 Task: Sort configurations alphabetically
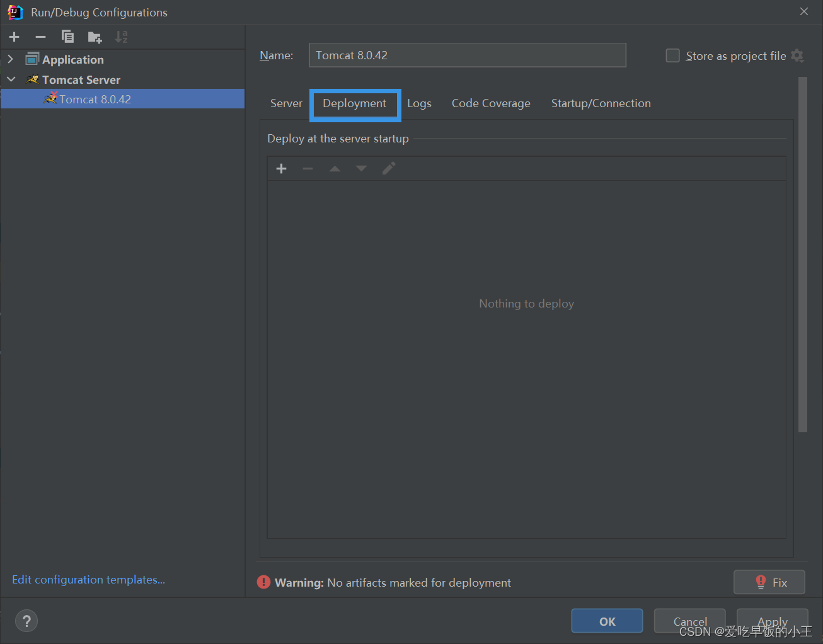pyautogui.click(x=121, y=37)
